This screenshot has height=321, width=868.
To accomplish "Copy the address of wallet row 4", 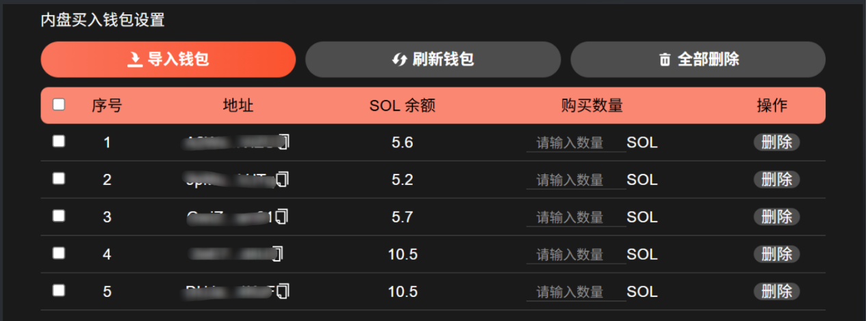I will 277,254.
